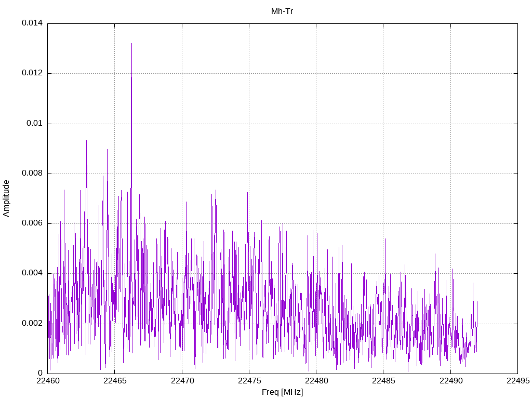Click the "Freq [MHz]" x-axis label
This screenshot has height=399, width=532.
(x=282, y=392)
